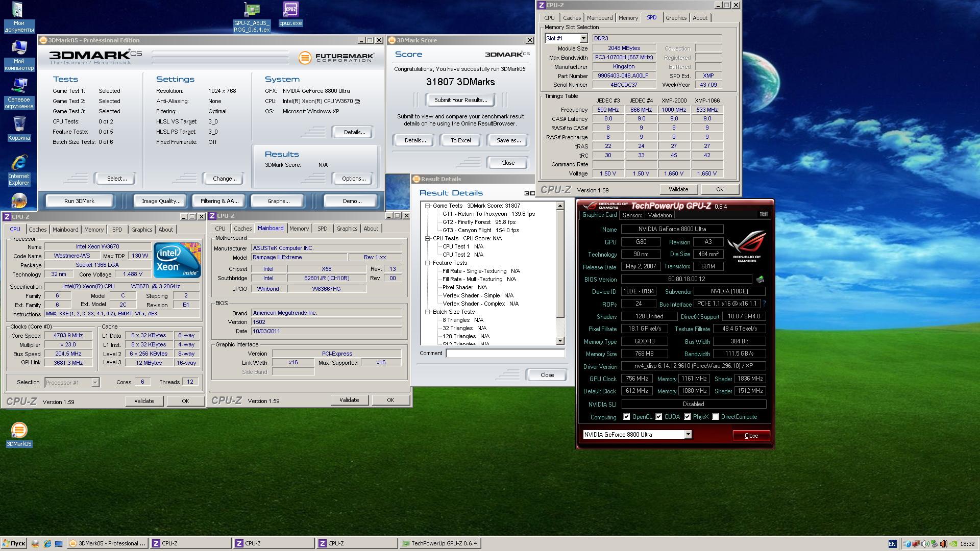
Task: Open the Network Neighborhood desktop icon
Action: click(x=19, y=94)
